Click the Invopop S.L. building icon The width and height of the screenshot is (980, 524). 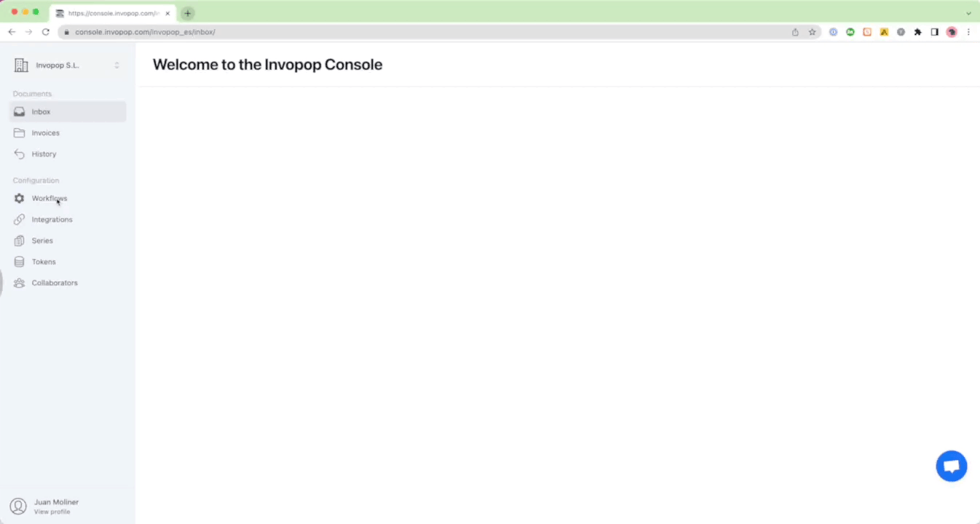point(21,65)
